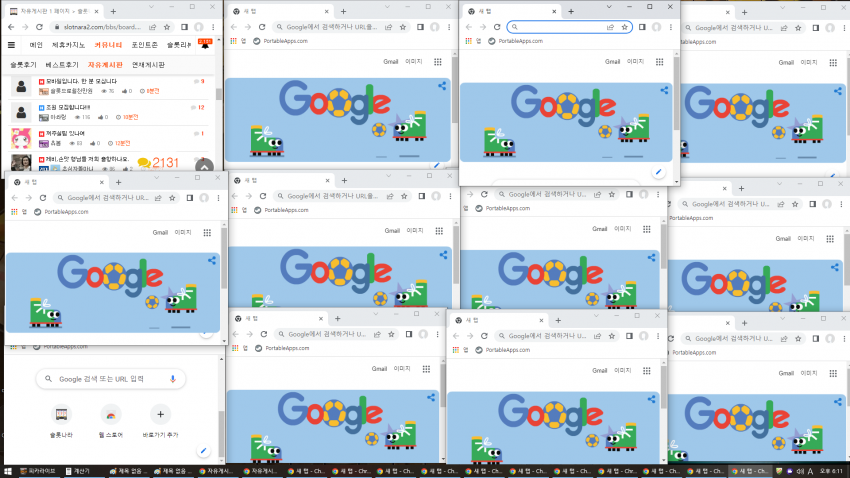This screenshot has height=478, width=850.
Task: Open the 슬롯나라 shortcut tile
Action: (61, 421)
